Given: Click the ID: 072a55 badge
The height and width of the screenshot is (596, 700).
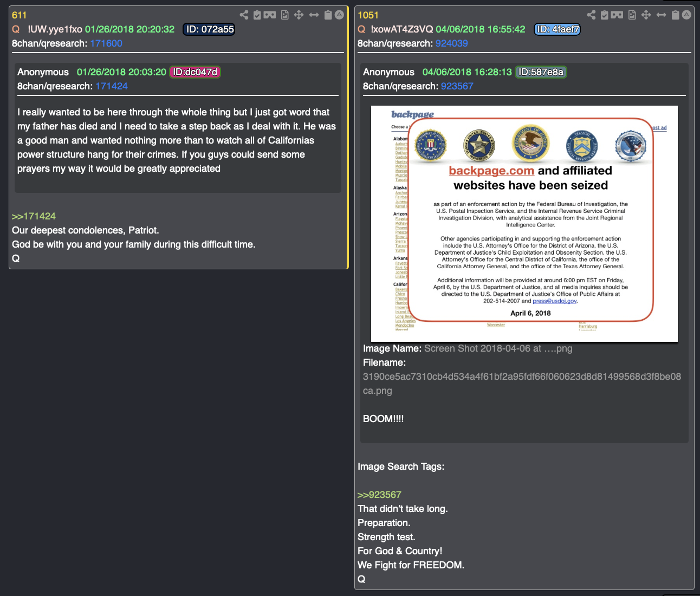Looking at the screenshot, I should pyautogui.click(x=210, y=29).
